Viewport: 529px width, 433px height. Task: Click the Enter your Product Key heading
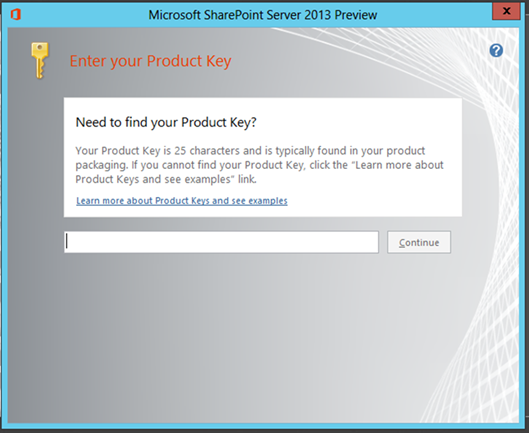pyautogui.click(x=150, y=61)
